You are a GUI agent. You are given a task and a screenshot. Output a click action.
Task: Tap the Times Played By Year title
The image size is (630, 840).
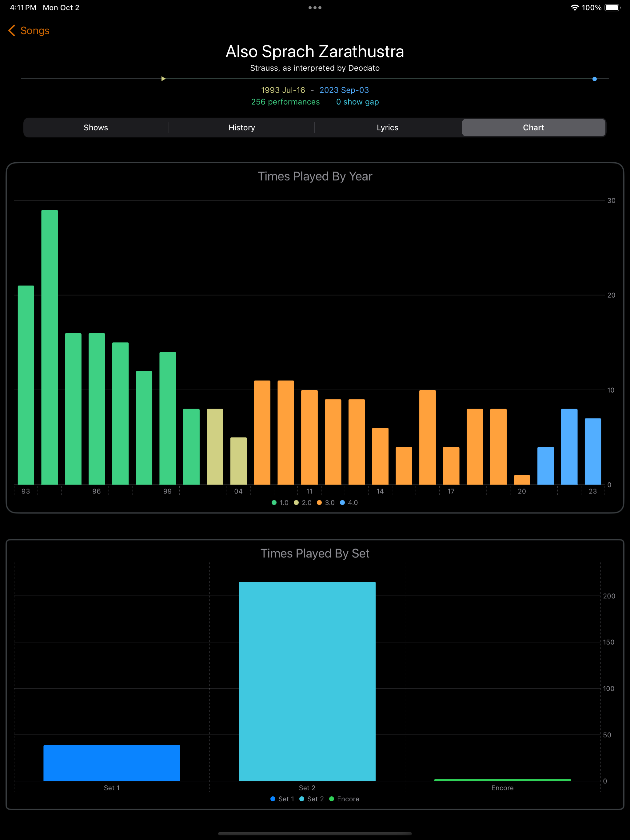[x=315, y=176]
